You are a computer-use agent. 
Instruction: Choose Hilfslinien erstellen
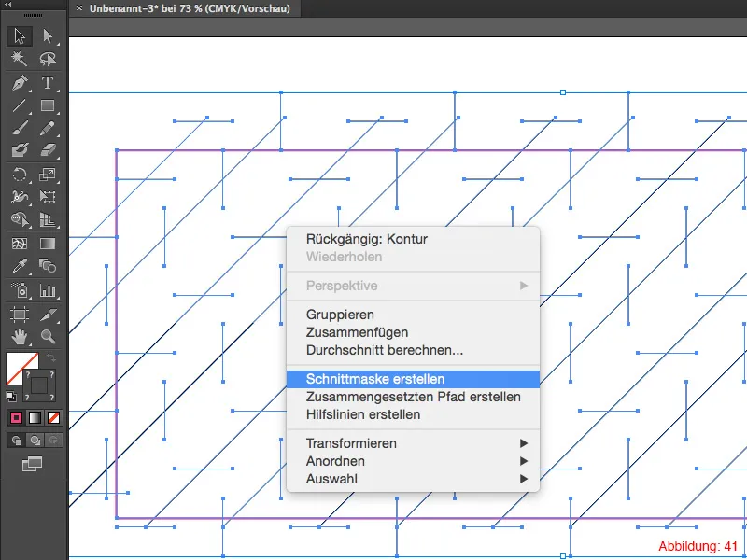(413, 414)
